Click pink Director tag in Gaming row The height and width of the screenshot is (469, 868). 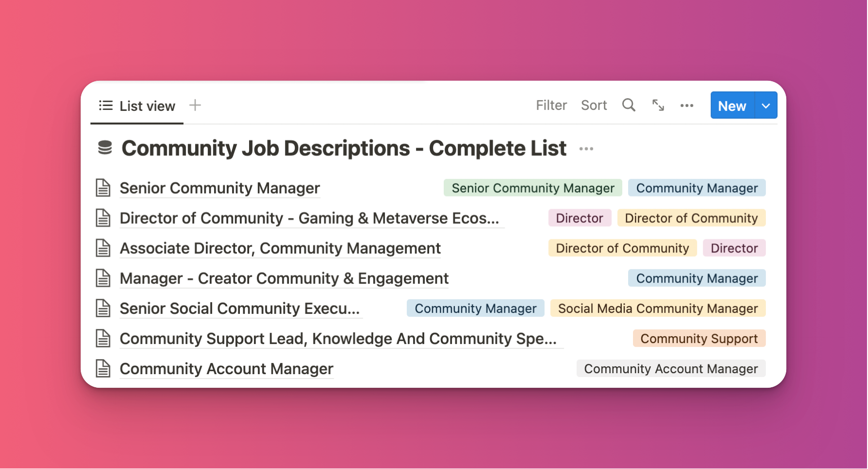pos(579,218)
